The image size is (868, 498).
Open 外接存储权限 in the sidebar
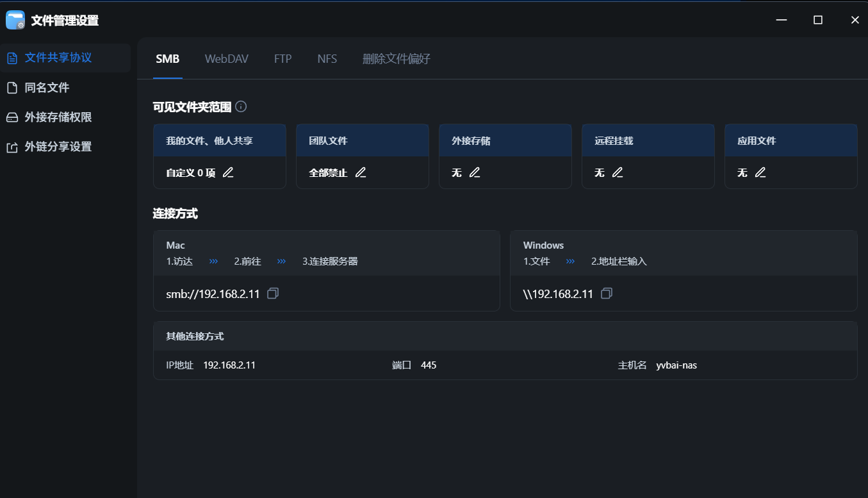65,117
